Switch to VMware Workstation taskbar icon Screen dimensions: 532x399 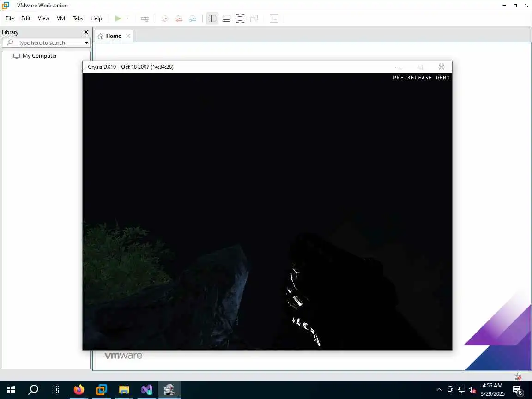(102, 389)
